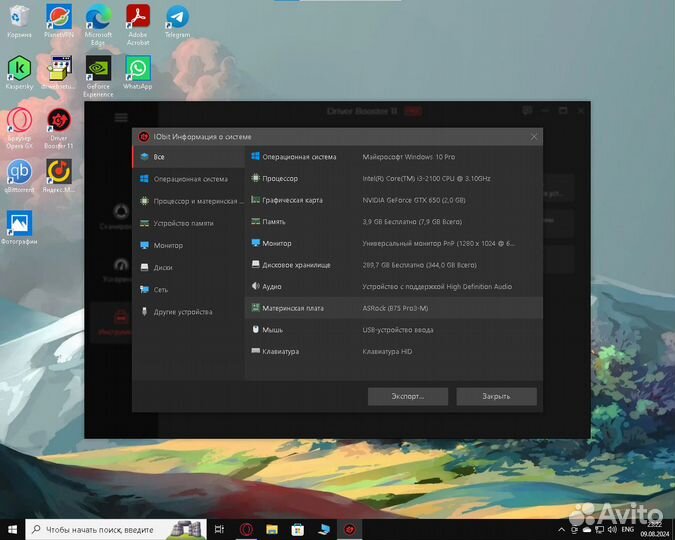Select the Устройство памяти sidebar tab
The image size is (675, 540).
183,223
